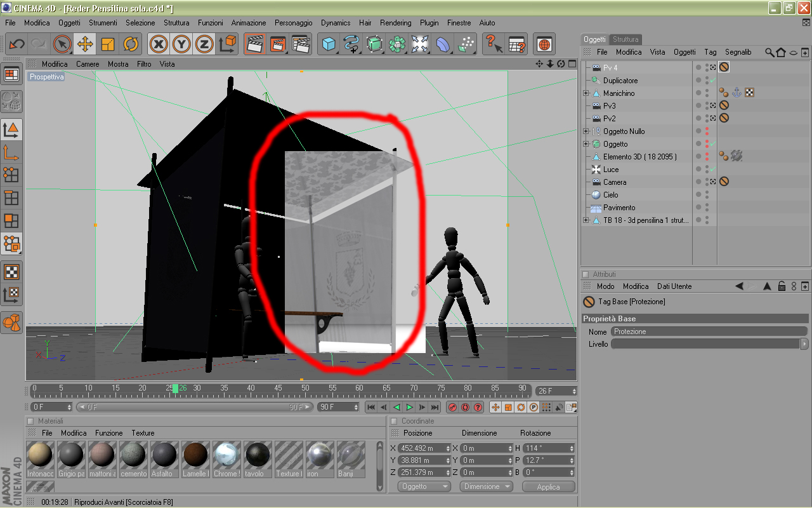The width and height of the screenshot is (812, 508).
Task: Toggle the Y axis lock
Action: click(181, 44)
